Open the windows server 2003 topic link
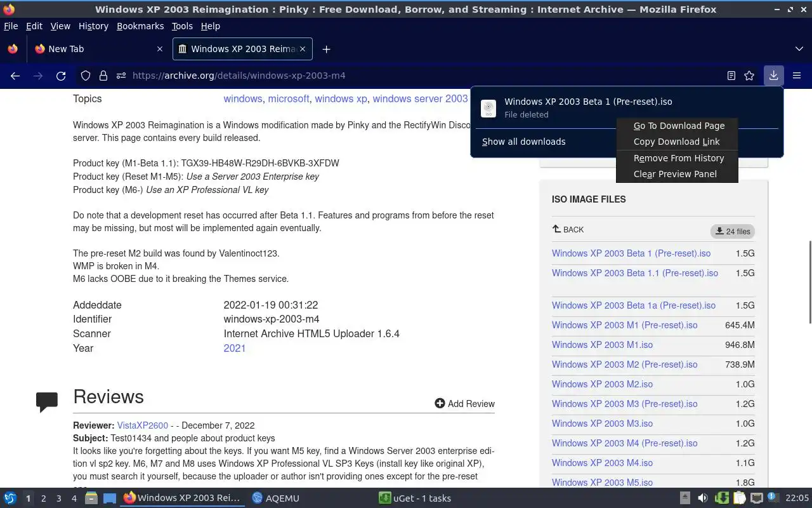The width and height of the screenshot is (812, 508). point(420,98)
